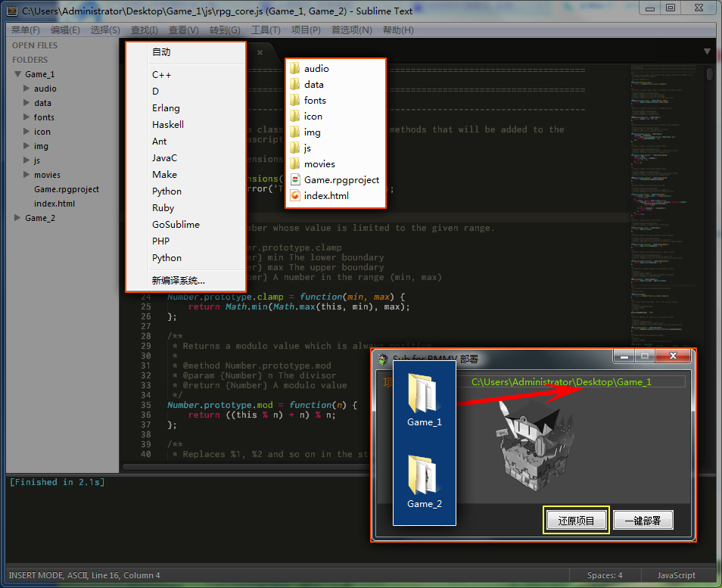Viewport: 722px width, 588px height.
Task: Click the fonts folder icon in file list popup
Action: (294, 101)
